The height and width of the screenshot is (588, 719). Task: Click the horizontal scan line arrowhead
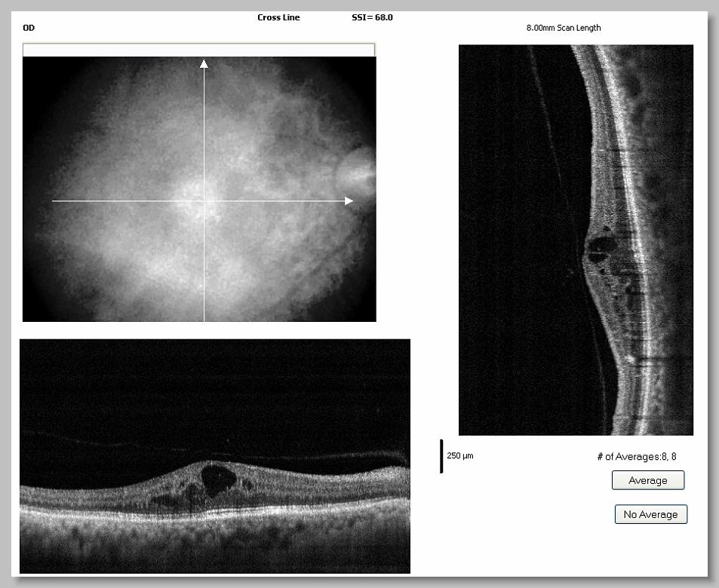pyautogui.click(x=349, y=201)
